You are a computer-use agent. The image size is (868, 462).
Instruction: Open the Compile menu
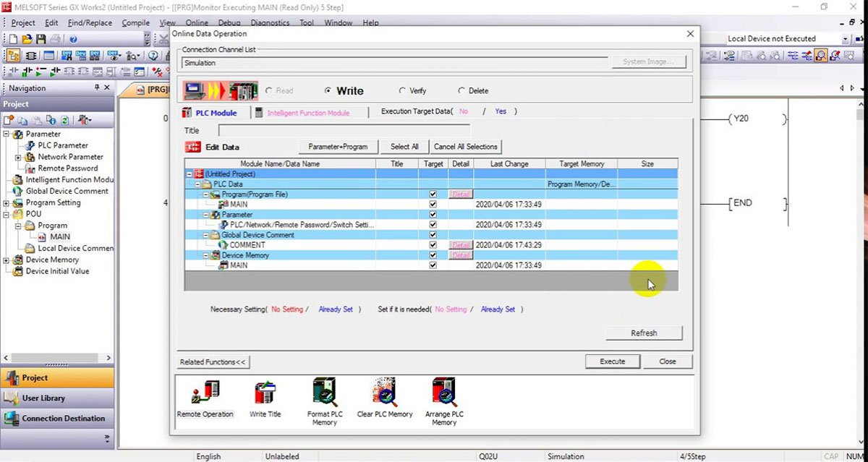(135, 23)
